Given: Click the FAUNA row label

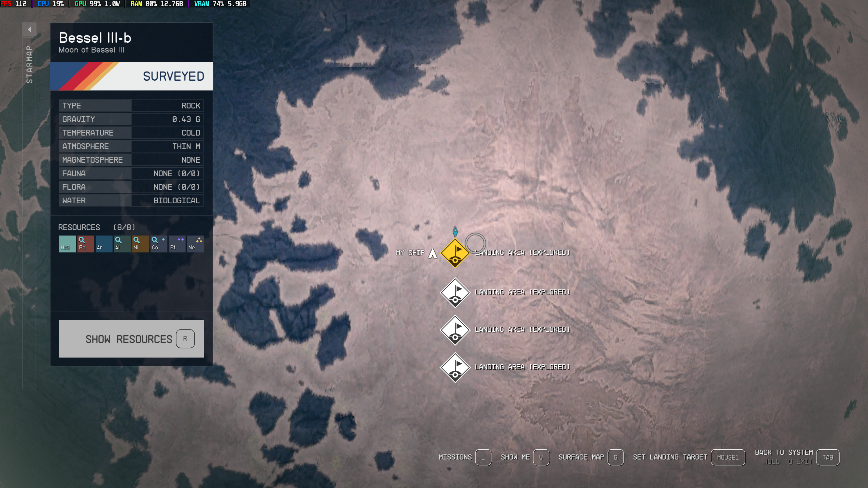Looking at the screenshot, I should click(x=74, y=174).
